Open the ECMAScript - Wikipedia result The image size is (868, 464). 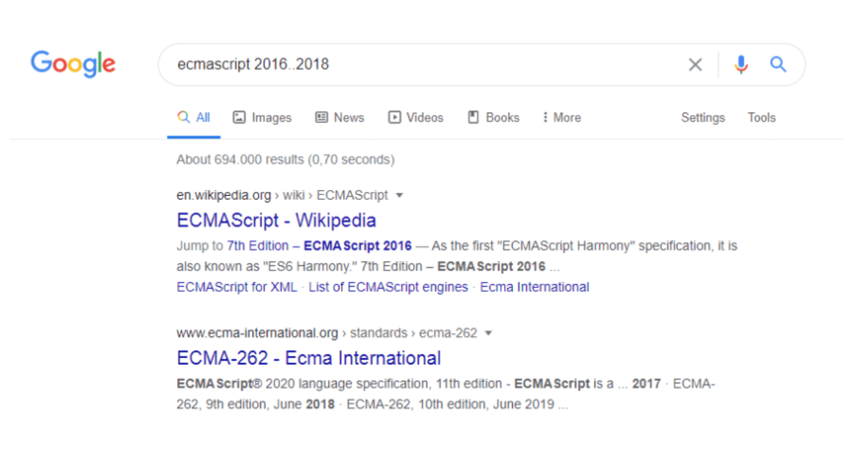[x=276, y=220]
